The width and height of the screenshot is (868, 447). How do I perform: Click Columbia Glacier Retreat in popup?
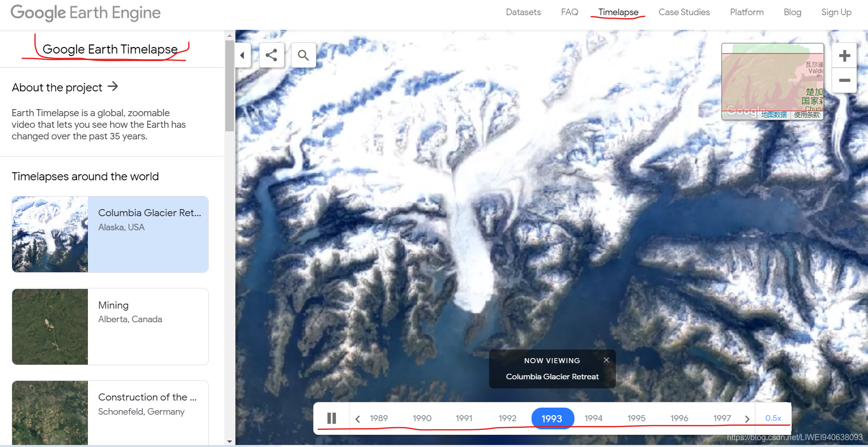click(x=552, y=376)
